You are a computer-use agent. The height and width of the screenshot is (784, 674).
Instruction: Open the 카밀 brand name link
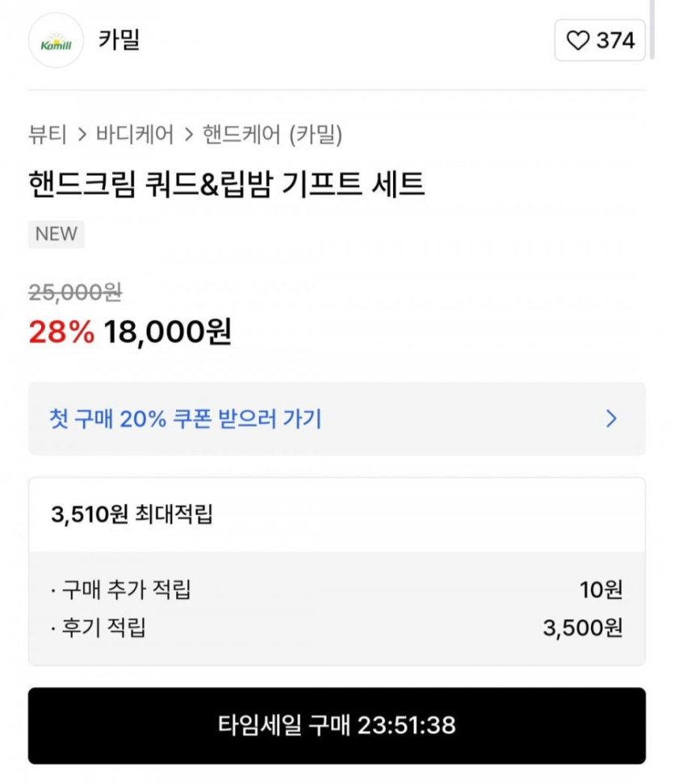pyautogui.click(x=119, y=40)
